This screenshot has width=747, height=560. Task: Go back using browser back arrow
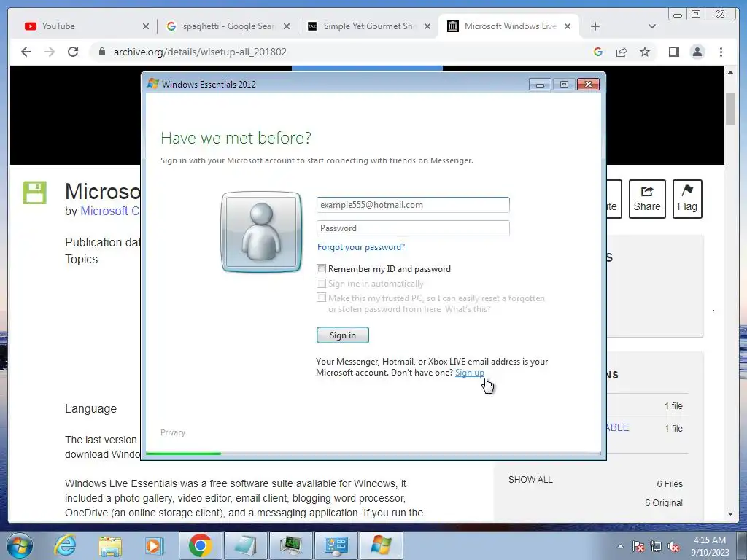point(26,52)
